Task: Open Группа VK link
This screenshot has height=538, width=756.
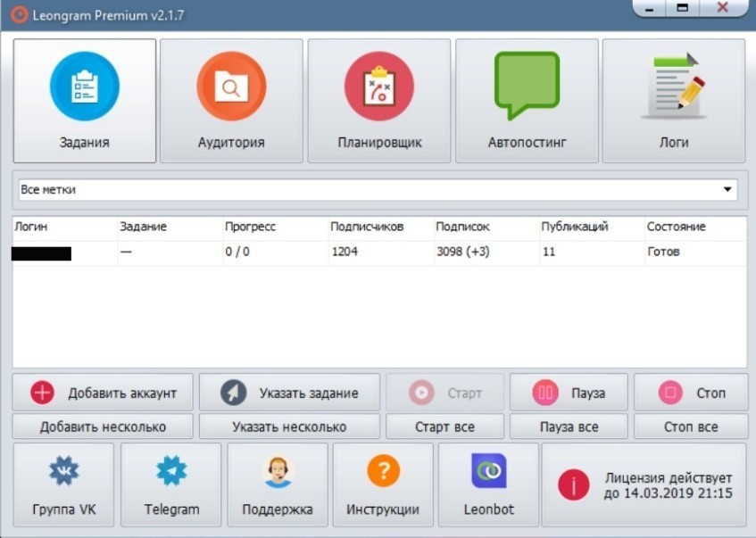Action: click(63, 485)
